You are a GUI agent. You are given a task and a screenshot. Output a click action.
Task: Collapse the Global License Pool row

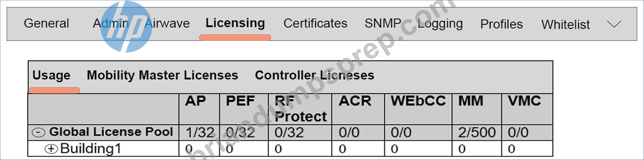click(x=38, y=132)
